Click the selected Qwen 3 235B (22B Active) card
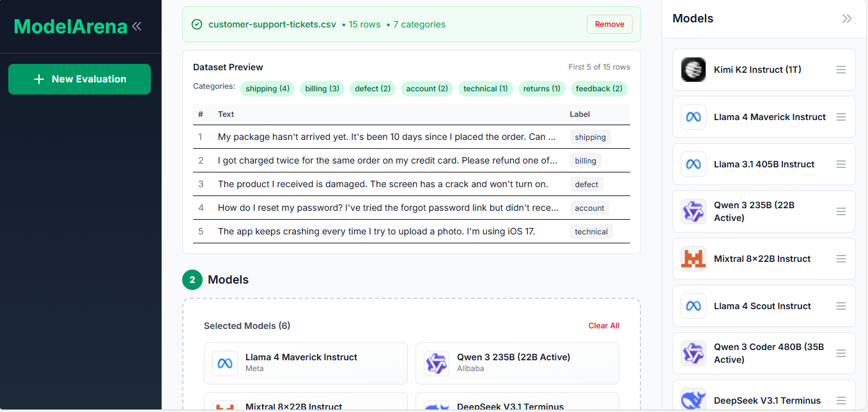868x412 pixels. coord(517,363)
